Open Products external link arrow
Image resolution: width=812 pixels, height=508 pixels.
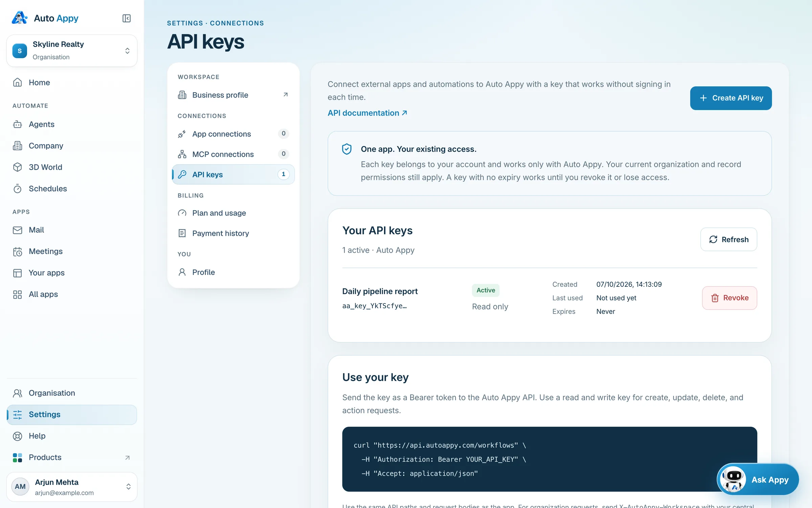point(128,458)
